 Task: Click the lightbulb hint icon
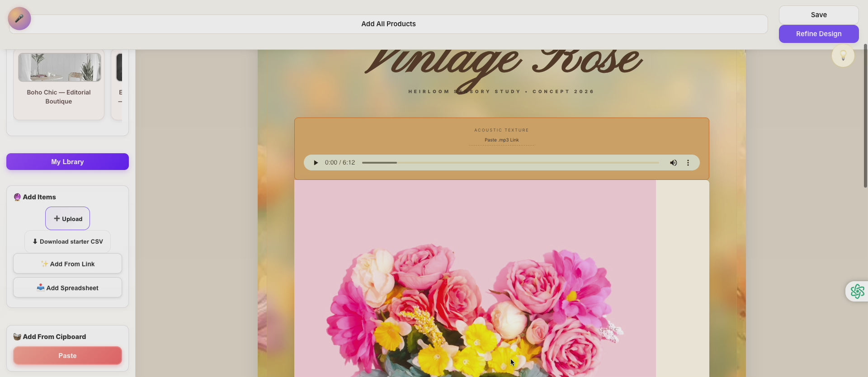point(843,56)
